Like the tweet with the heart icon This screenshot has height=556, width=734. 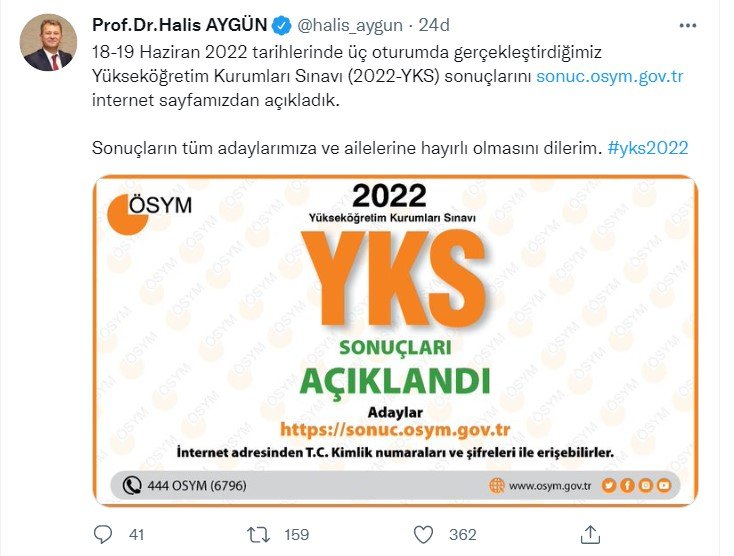[x=423, y=534]
